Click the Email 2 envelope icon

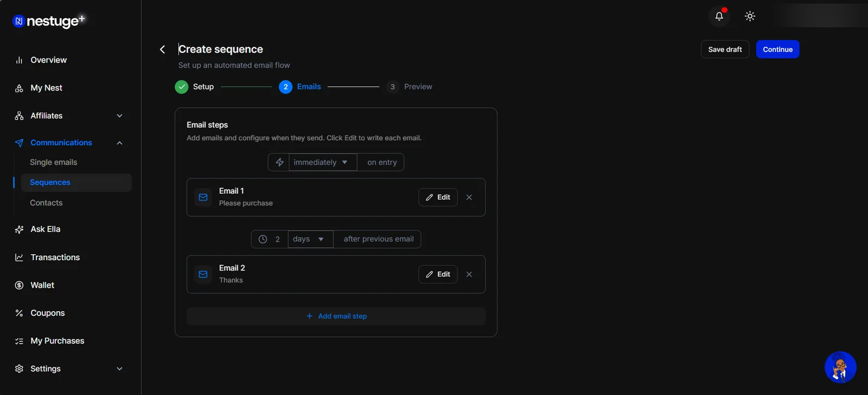click(x=203, y=274)
